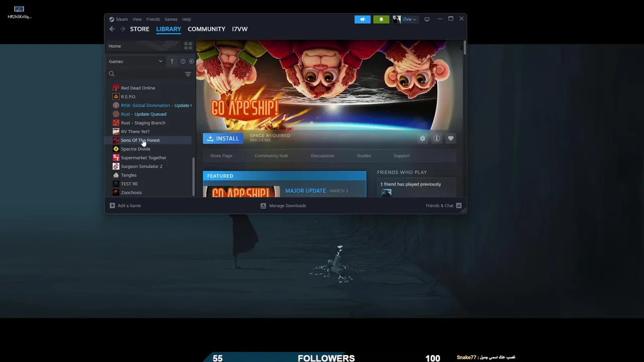The width and height of the screenshot is (644, 362).
Task: Add game to favorites heart icon
Action: (451, 138)
